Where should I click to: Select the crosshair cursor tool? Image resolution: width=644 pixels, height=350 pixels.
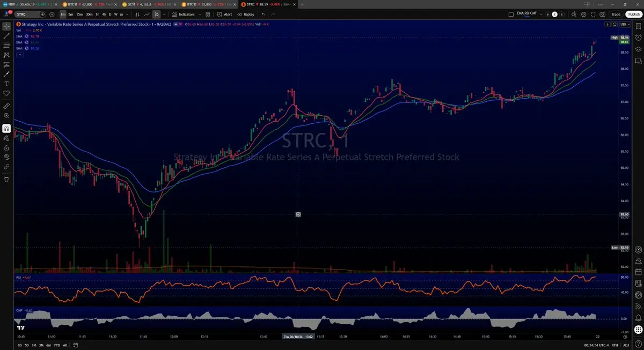pyautogui.click(x=6, y=26)
